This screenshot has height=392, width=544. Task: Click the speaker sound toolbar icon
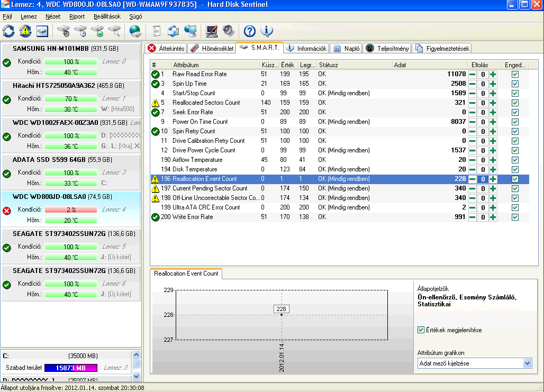(228, 31)
